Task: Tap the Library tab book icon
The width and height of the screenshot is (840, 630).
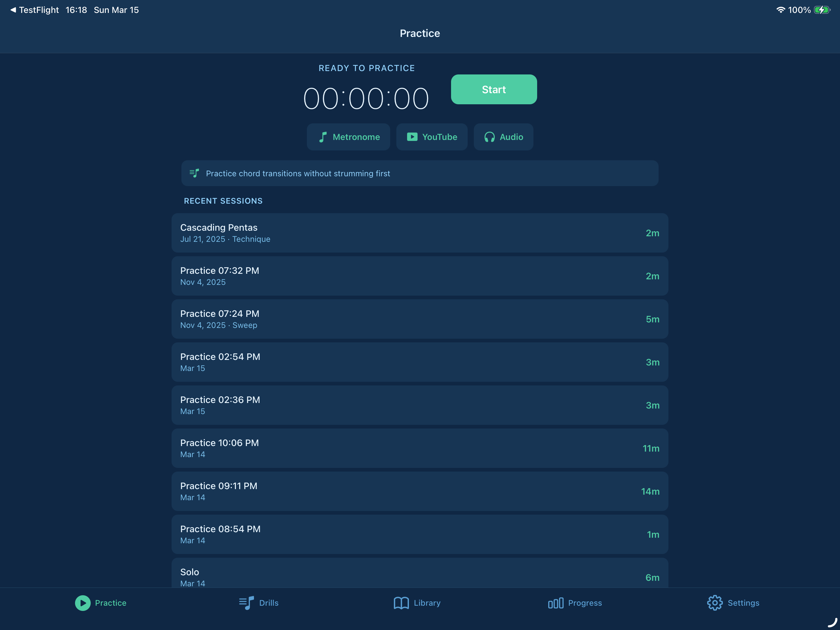Action: pos(401,603)
